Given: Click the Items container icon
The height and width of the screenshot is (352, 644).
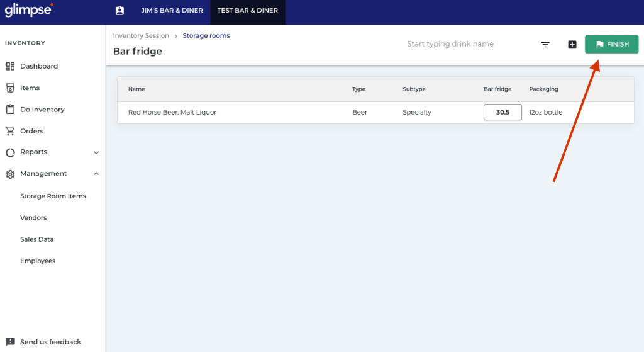Looking at the screenshot, I should pos(10,88).
